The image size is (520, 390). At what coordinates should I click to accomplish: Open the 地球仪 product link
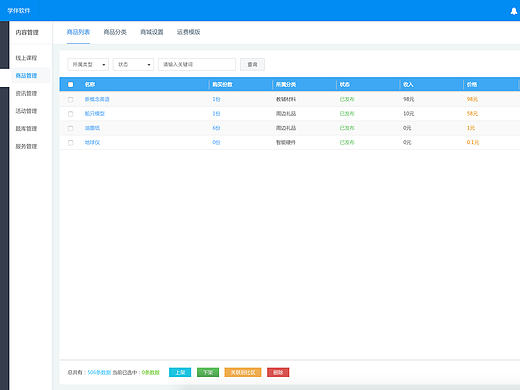[x=92, y=142]
